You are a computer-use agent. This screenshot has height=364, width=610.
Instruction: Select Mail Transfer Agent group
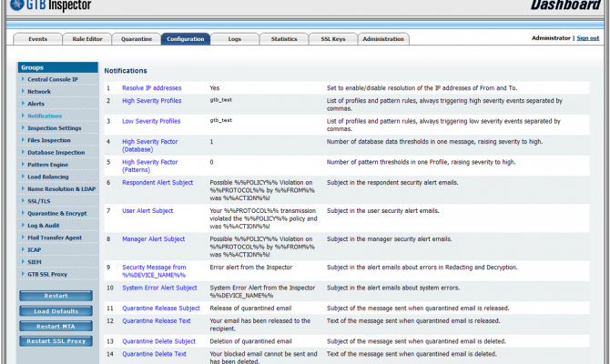click(x=55, y=238)
